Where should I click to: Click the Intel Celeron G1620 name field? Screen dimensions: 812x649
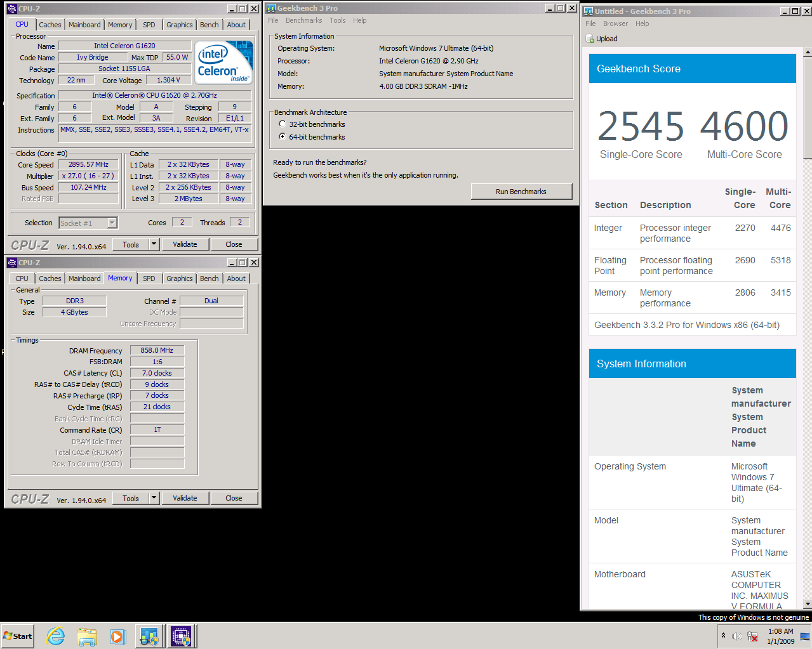coord(124,46)
